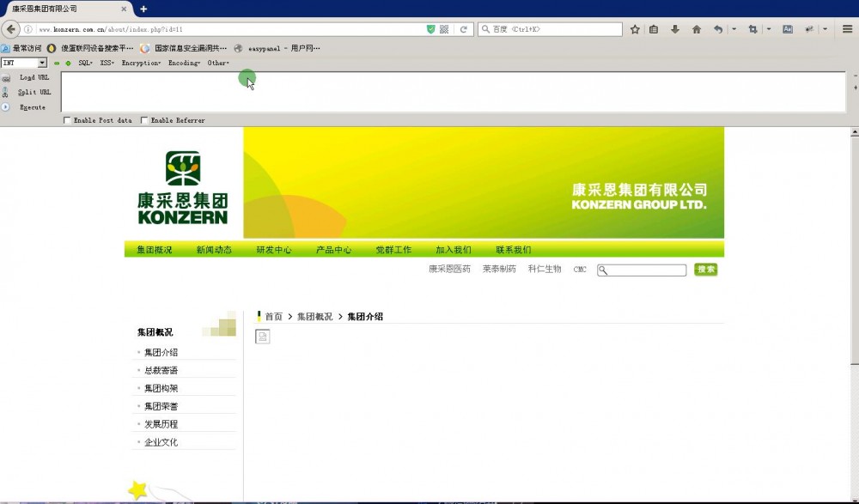
Task: Open 集团荣誉 in the sidebar
Action: tap(161, 406)
